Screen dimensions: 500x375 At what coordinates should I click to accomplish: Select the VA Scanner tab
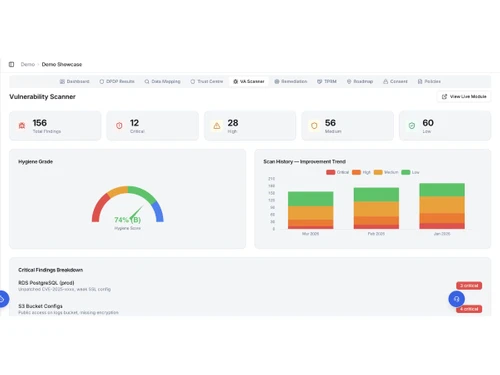pos(249,81)
